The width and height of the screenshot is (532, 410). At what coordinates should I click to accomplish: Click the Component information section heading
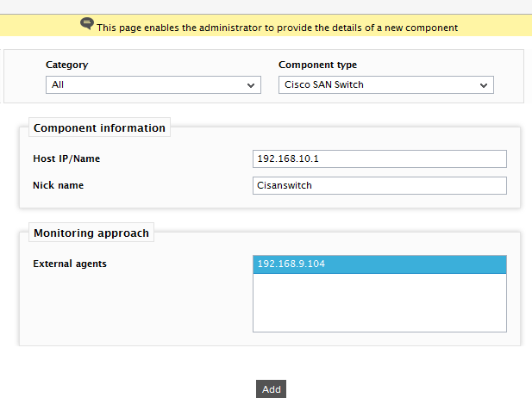(99, 127)
